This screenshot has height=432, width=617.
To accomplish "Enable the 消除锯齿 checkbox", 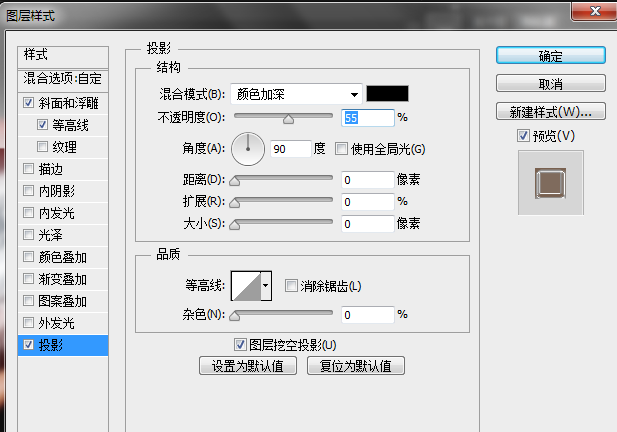I will pyautogui.click(x=292, y=286).
